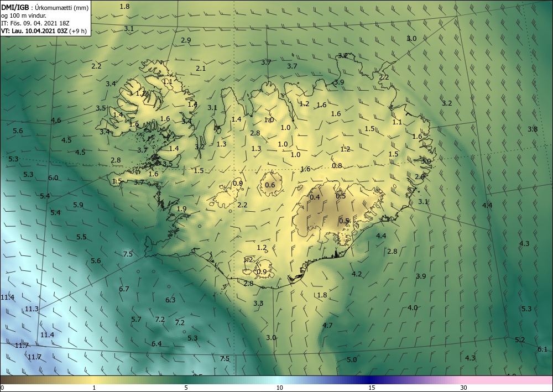Click the colour scale tick label "5"
The height and width of the screenshot is (392, 553).
[186, 388]
